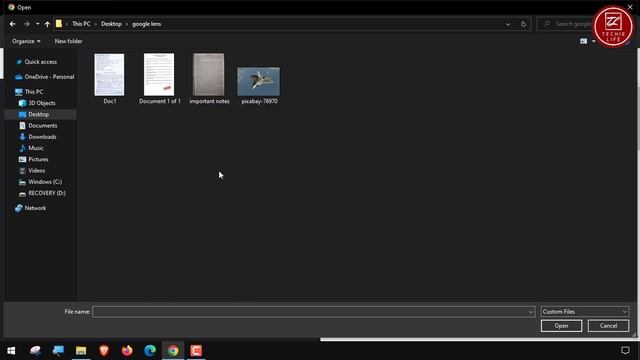Expand the address bar history dropdown
Viewport: 640px width, 360px height.
pyautogui.click(x=508, y=24)
